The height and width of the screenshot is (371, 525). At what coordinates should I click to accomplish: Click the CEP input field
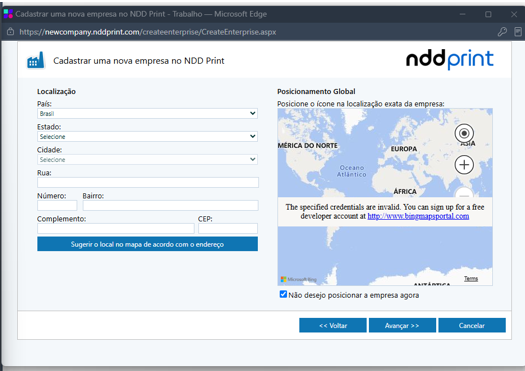(x=228, y=228)
